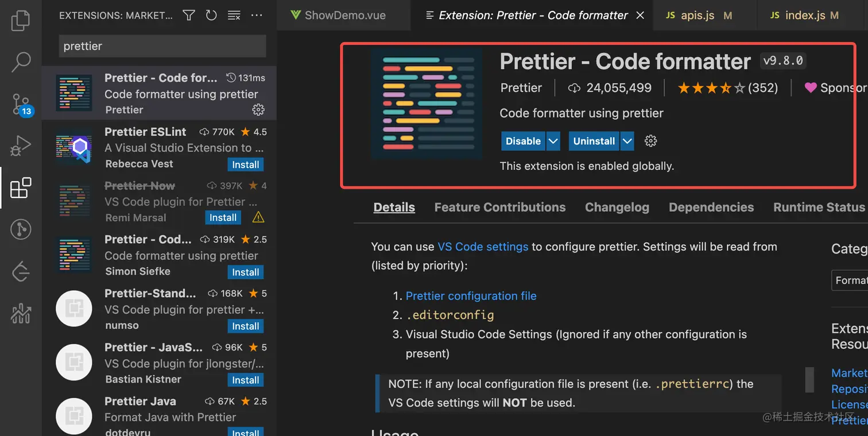Open Source Control view with 13 badge

click(22, 104)
